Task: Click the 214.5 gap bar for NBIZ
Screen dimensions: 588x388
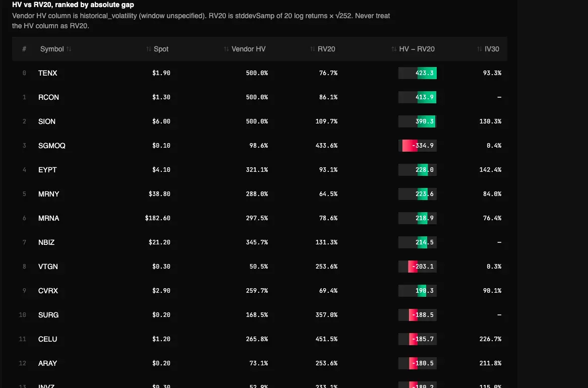Action: coord(418,242)
